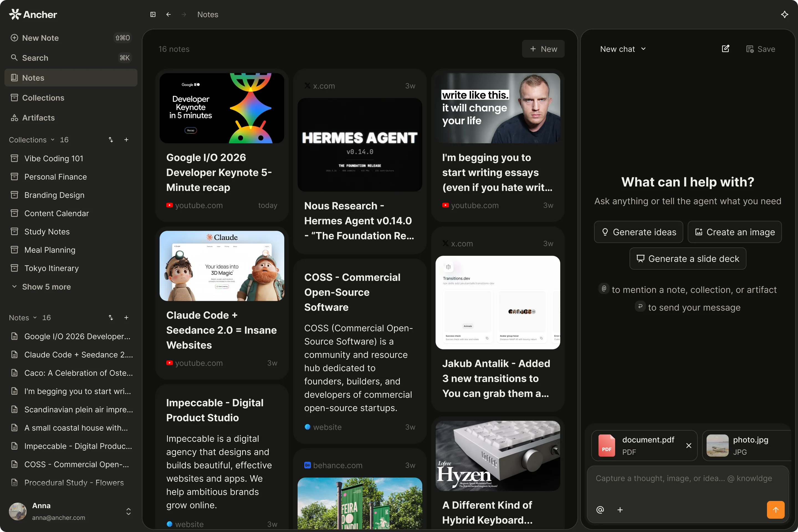
Task: Click the compose new chat icon
Action: tap(725, 49)
